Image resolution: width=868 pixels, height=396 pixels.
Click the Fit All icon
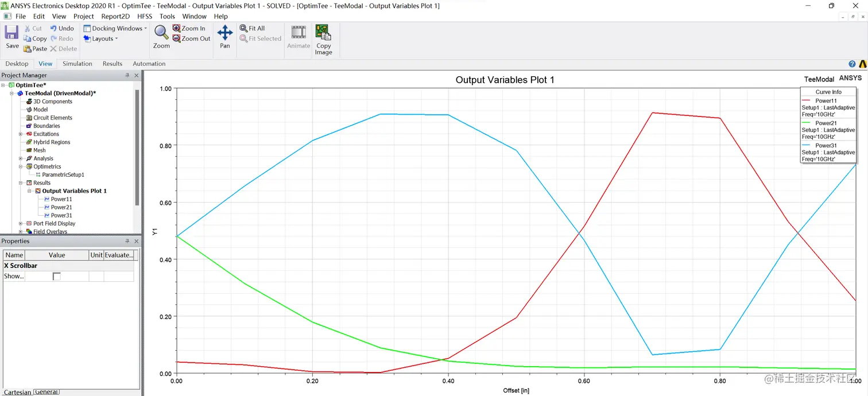tap(243, 28)
